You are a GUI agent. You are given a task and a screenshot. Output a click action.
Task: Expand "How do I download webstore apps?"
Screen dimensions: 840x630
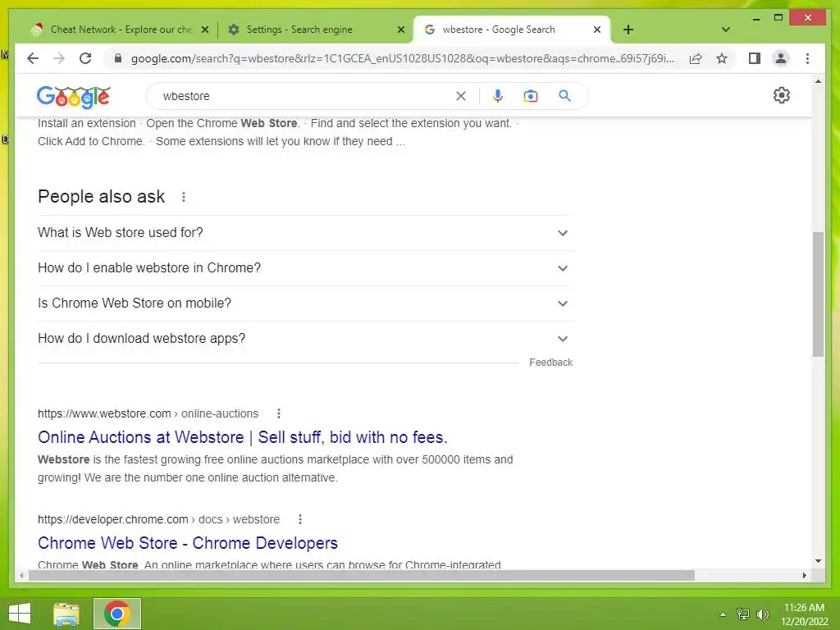305,339
